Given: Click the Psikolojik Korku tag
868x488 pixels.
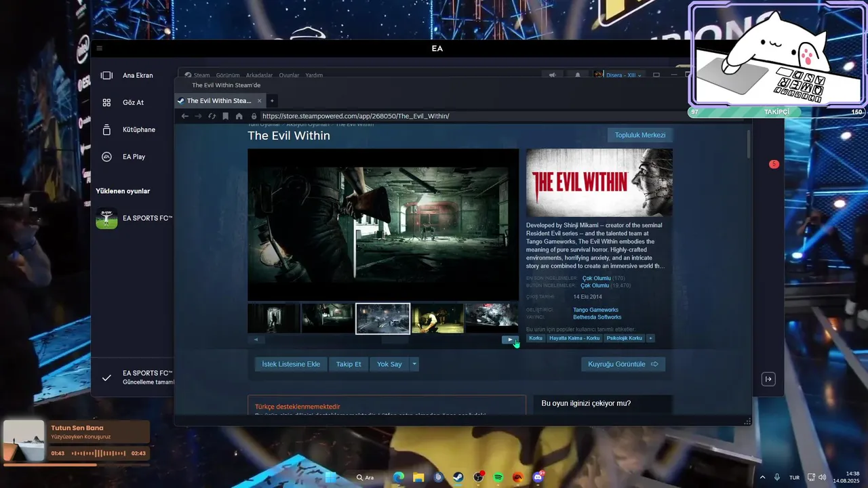Looking at the screenshot, I should [625, 338].
